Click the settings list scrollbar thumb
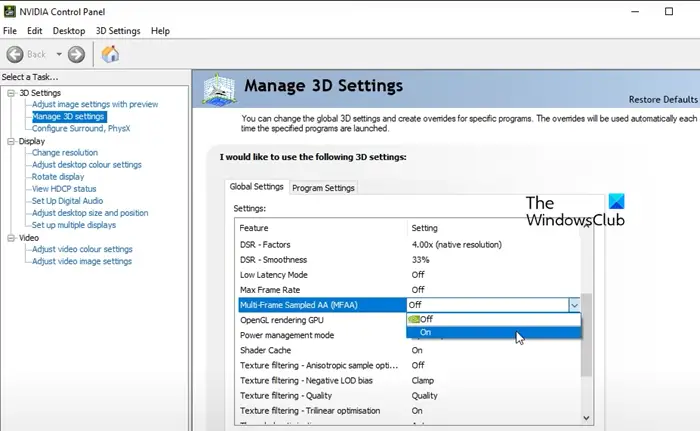Image resolution: width=700 pixels, height=431 pixels. [587, 335]
